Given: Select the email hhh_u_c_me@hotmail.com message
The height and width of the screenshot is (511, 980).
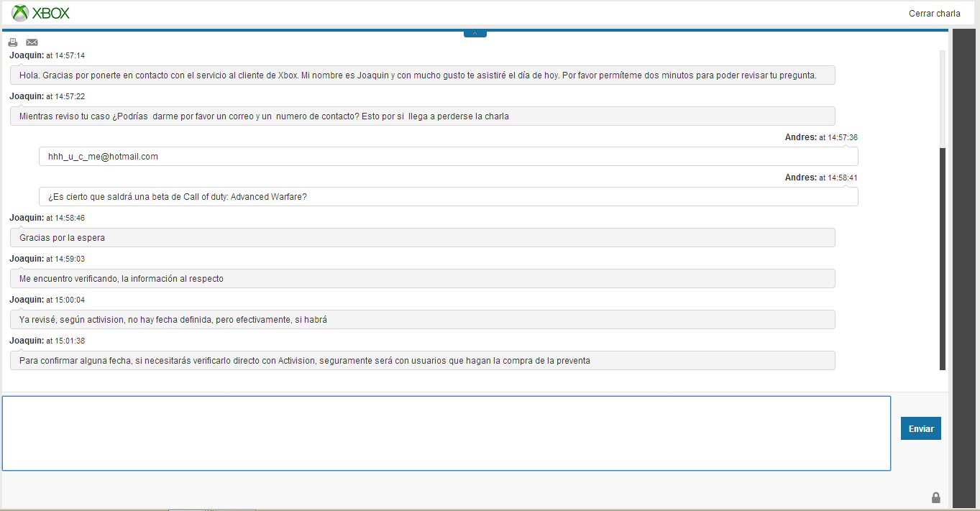Looking at the screenshot, I should coord(449,156).
